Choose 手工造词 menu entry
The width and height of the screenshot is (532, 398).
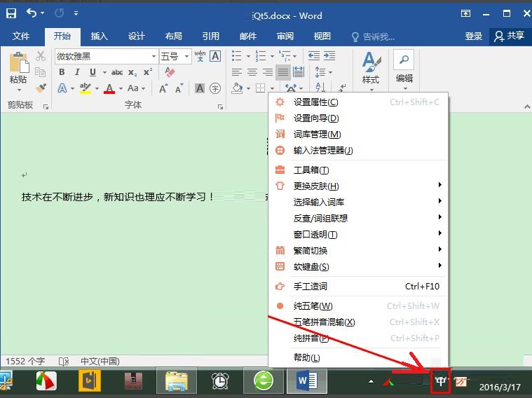pos(358,287)
